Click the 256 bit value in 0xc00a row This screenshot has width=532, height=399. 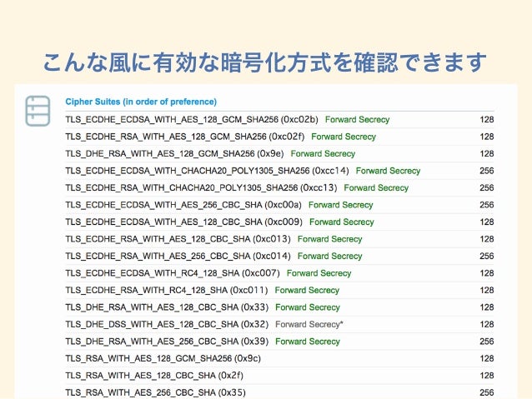487,205
